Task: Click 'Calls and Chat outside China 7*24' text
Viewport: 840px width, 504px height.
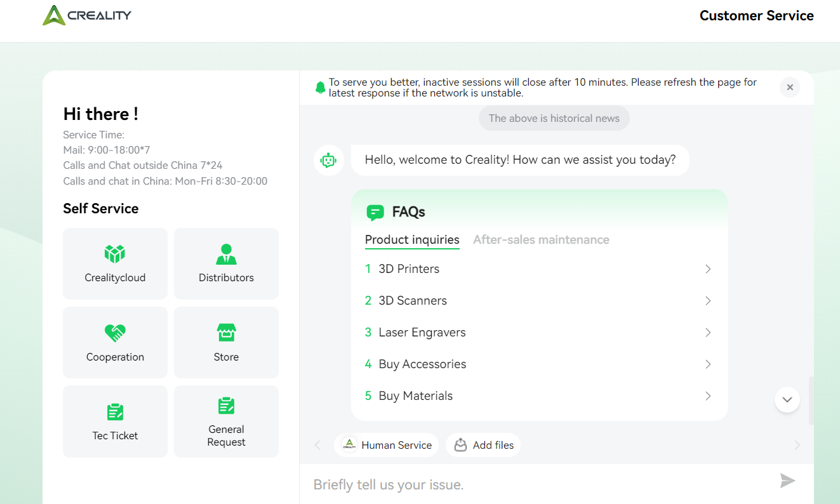Action: point(143,165)
